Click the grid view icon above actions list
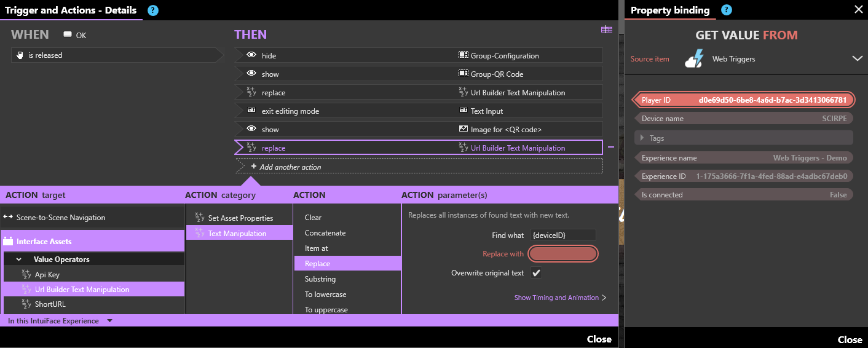This screenshot has height=348, width=868. pos(606,30)
